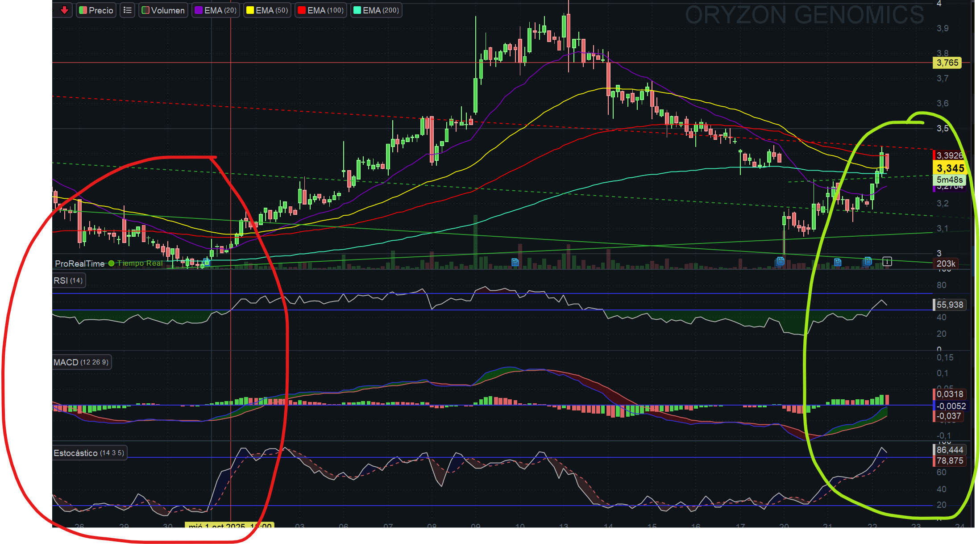Click the green Tiempo Real status dot
980x544 pixels.
[112, 264]
